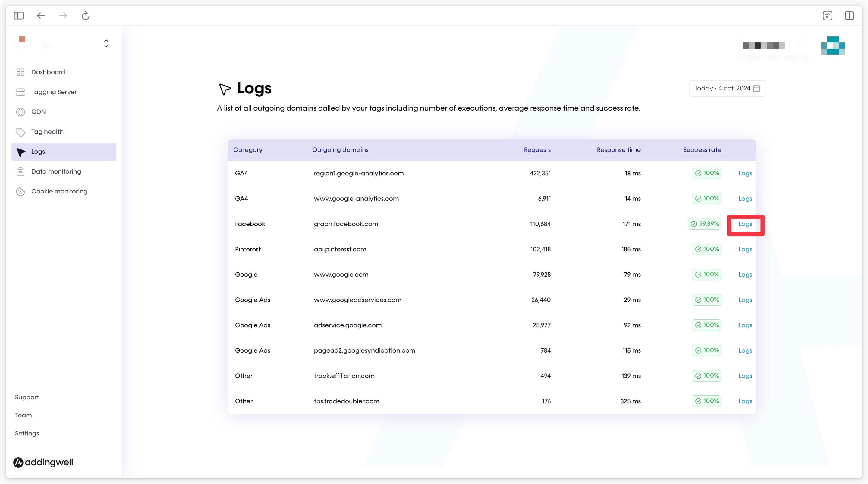Open Logs for pagead2.googlesyndication.com

pyautogui.click(x=745, y=350)
